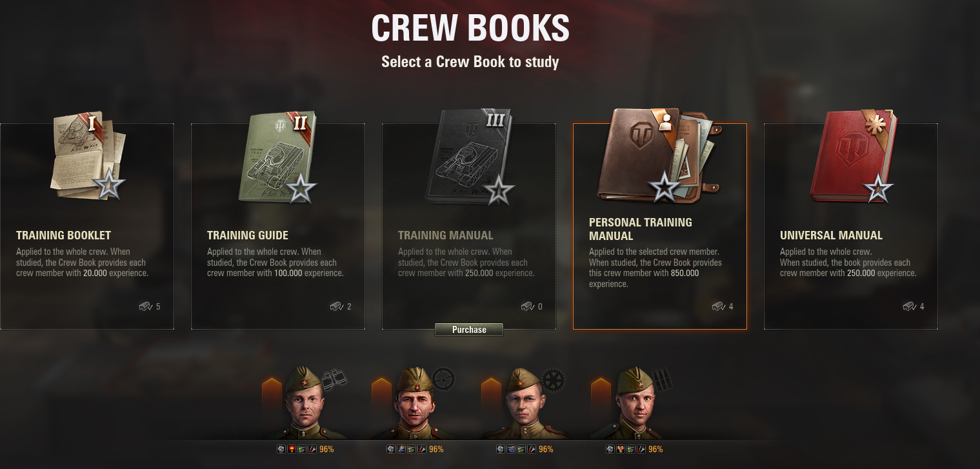
Task: Click the Gunner crosshair role icon
Action: [443, 379]
